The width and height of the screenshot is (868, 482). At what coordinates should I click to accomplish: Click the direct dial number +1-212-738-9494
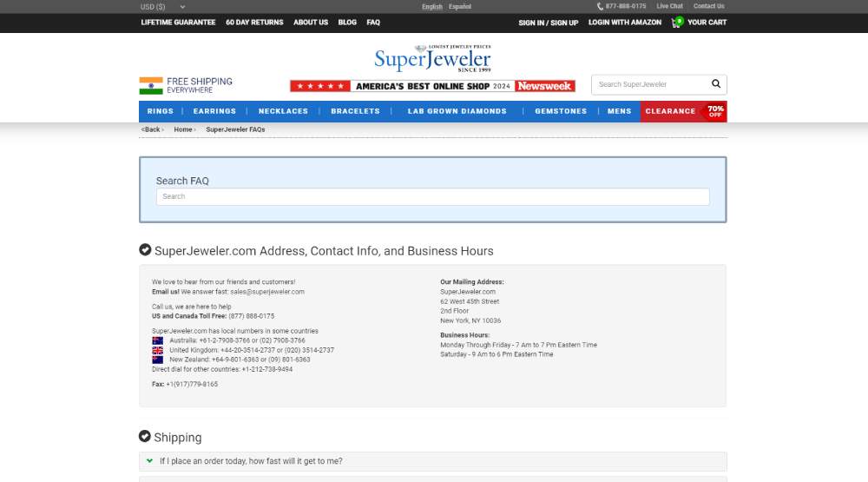(266, 369)
